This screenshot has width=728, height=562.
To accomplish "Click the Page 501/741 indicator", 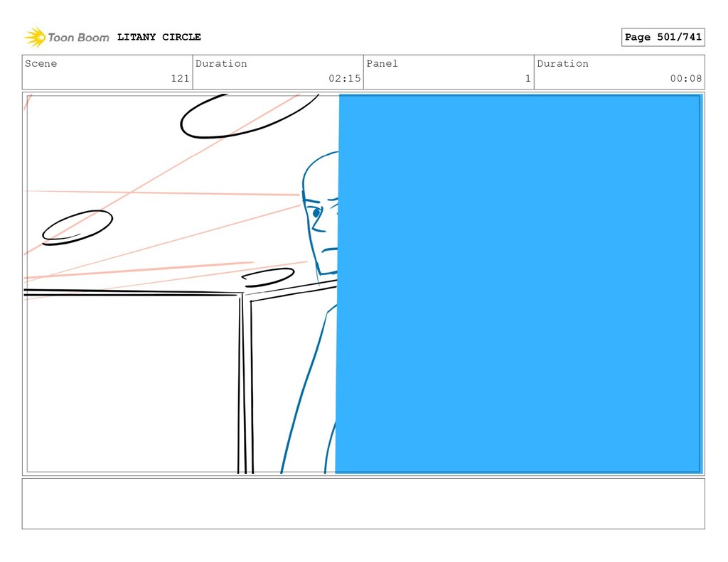I will [x=663, y=37].
